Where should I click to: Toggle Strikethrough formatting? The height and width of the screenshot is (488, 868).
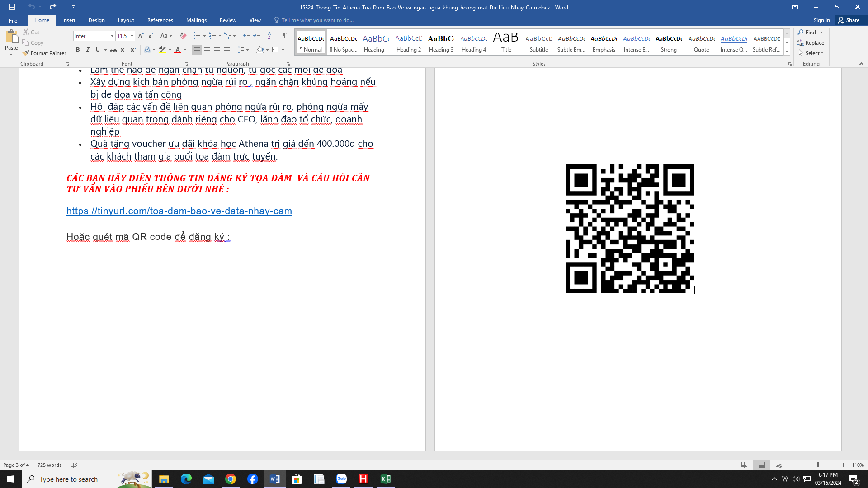(x=113, y=50)
